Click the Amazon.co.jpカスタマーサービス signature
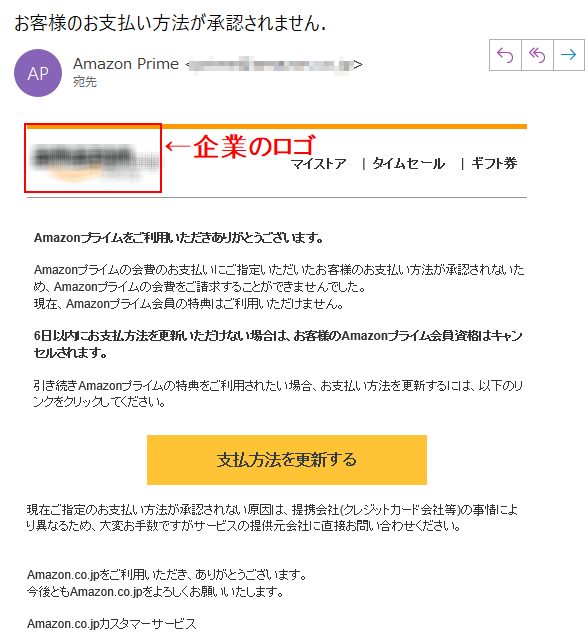Screen dimensions: 587x641 coord(112,624)
